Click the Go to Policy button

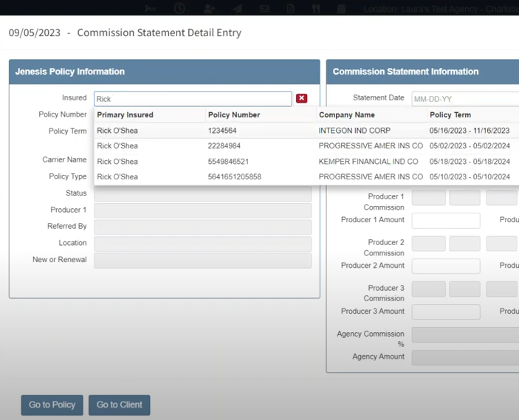tap(52, 404)
